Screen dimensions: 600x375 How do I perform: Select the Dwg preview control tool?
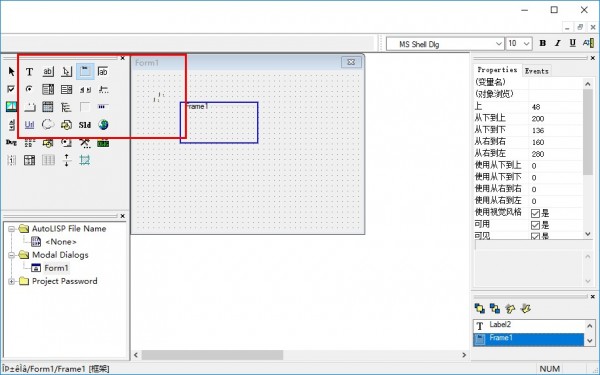point(11,143)
